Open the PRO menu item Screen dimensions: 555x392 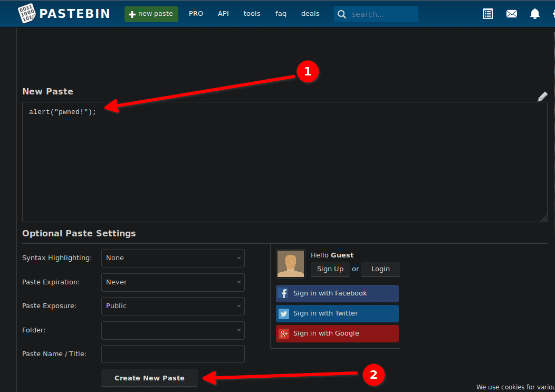pos(196,14)
